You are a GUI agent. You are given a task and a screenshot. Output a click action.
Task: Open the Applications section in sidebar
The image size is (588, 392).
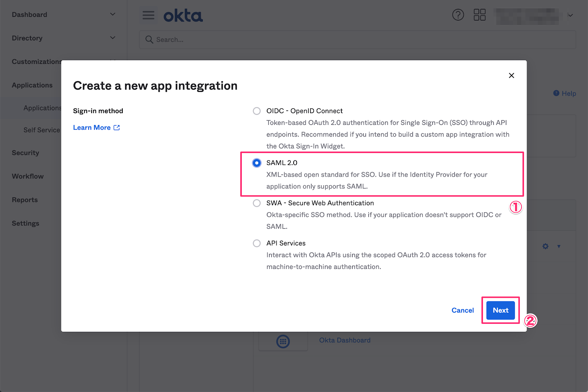(x=32, y=85)
